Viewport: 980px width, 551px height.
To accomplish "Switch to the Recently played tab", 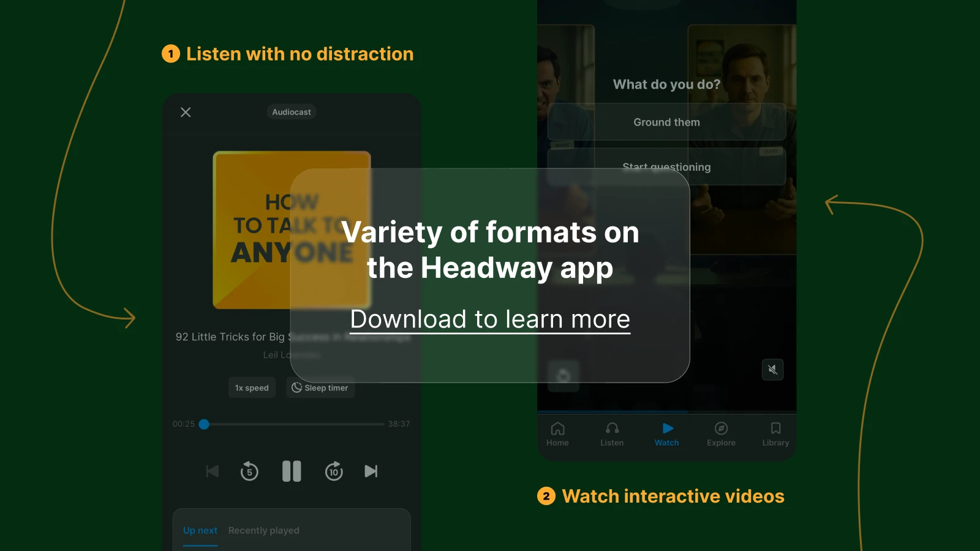I will click(263, 530).
